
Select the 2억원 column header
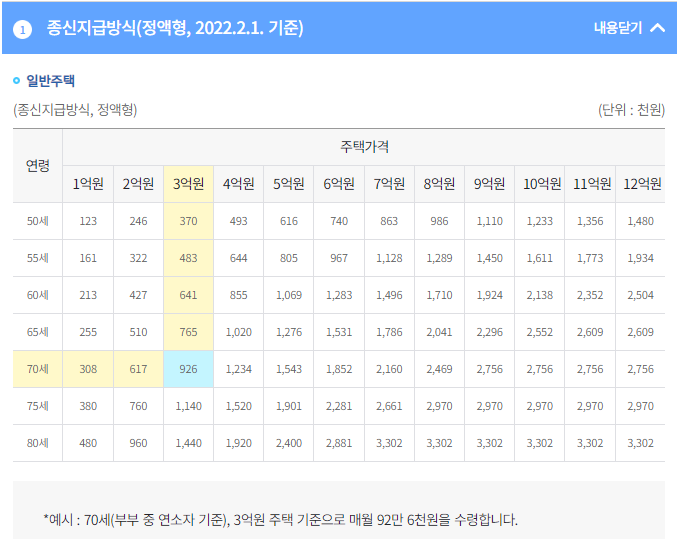138,184
